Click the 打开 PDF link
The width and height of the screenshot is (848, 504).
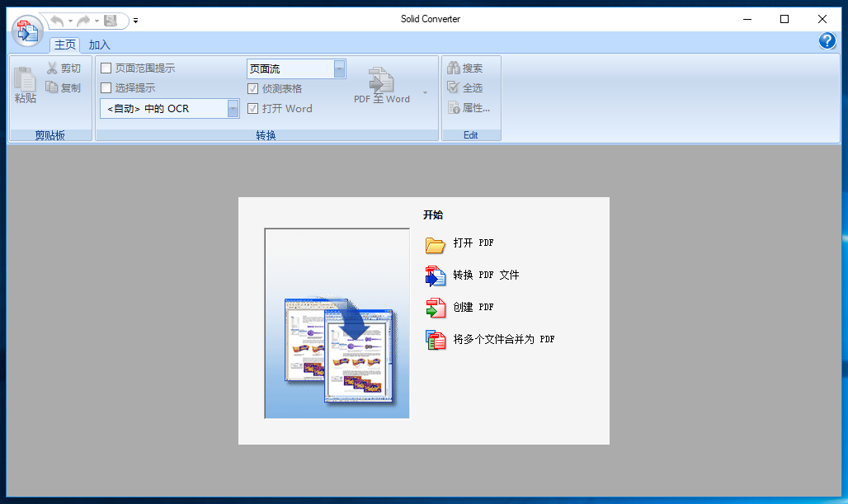(x=473, y=243)
